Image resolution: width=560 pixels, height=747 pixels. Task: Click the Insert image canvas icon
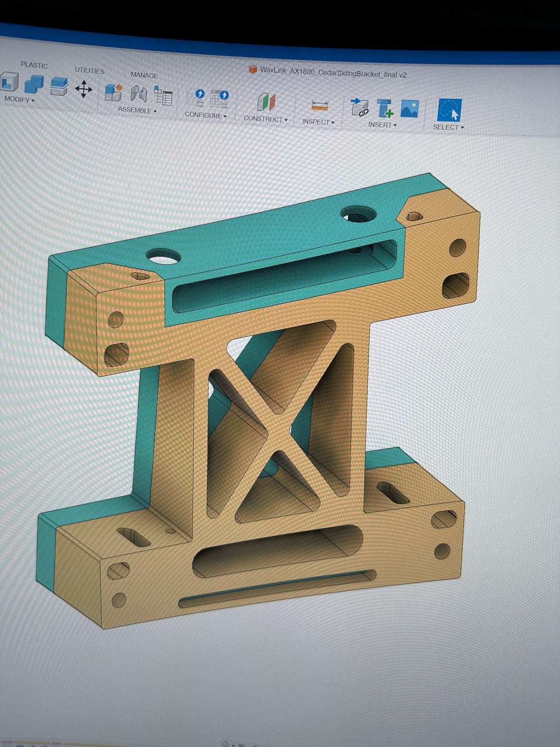tap(409, 109)
